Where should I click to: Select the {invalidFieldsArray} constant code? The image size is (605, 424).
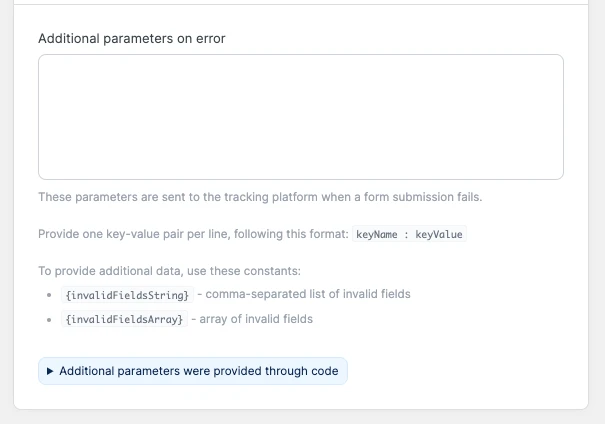(124, 320)
